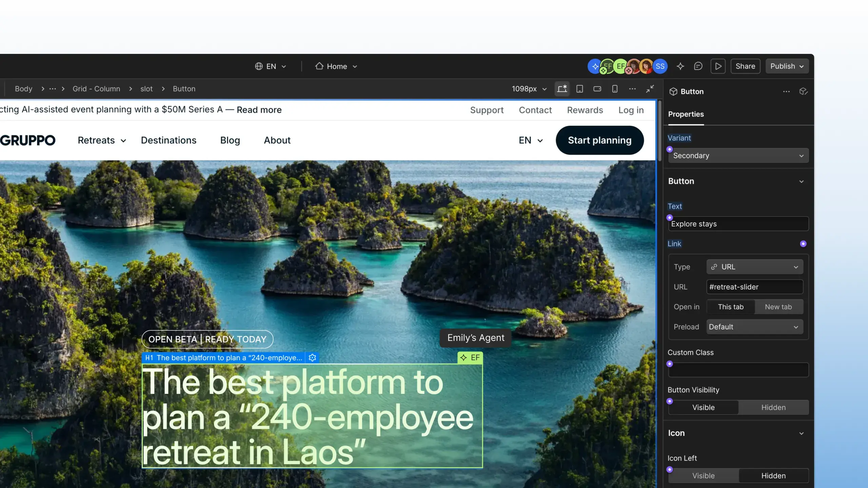Open the Preload Default dropdown
Viewport: 868px width, 488px height.
pos(755,327)
